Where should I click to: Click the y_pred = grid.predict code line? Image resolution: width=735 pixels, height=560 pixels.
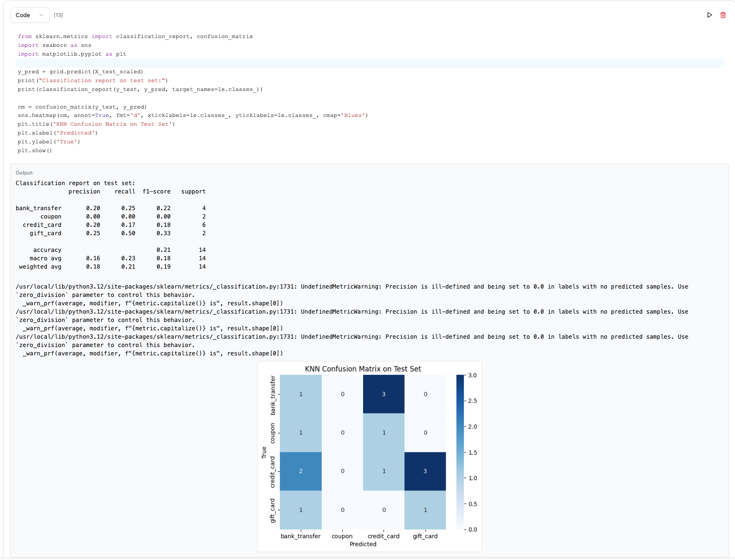(80, 72)
